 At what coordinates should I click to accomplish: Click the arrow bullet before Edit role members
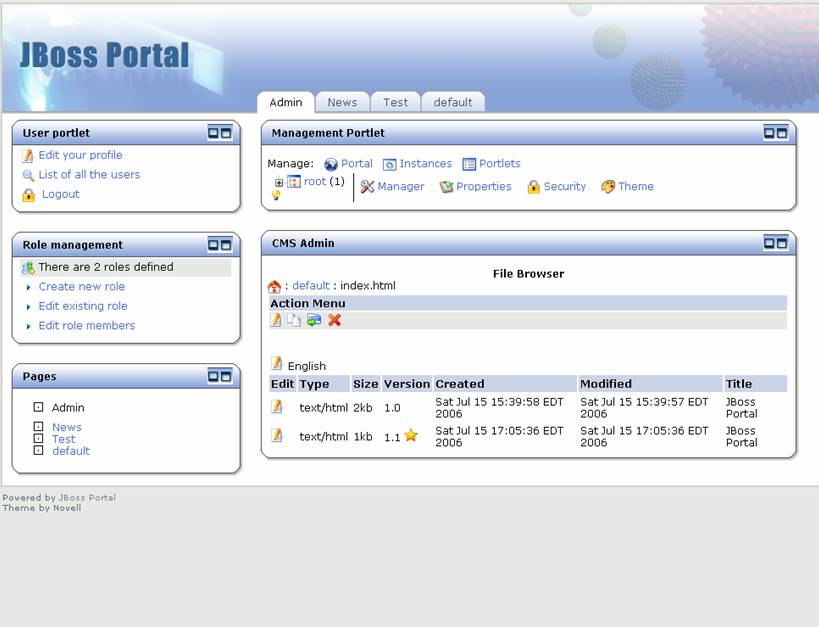pos(29,326)
